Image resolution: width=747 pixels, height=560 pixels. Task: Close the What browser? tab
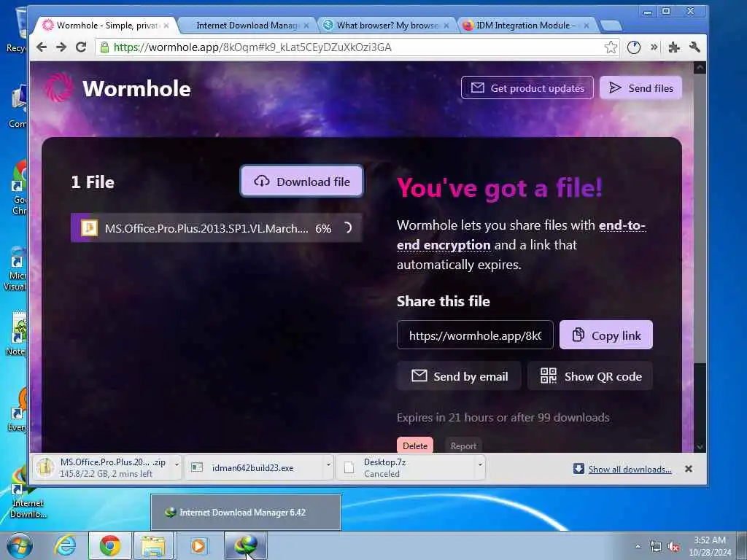pos(446,26)
